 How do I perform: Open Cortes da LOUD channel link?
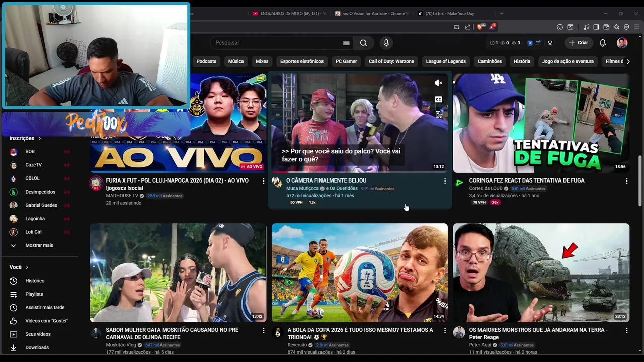pos(487,188)
